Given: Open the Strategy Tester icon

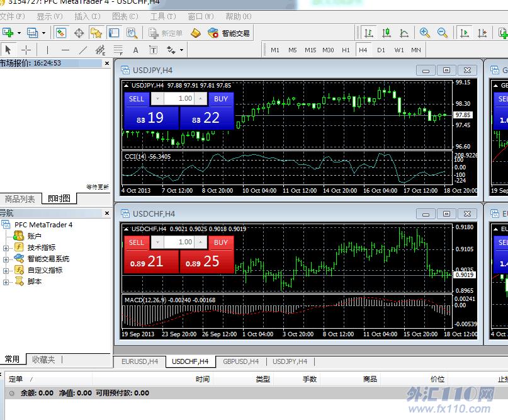Looking at the screenshot, I should 132,33.
